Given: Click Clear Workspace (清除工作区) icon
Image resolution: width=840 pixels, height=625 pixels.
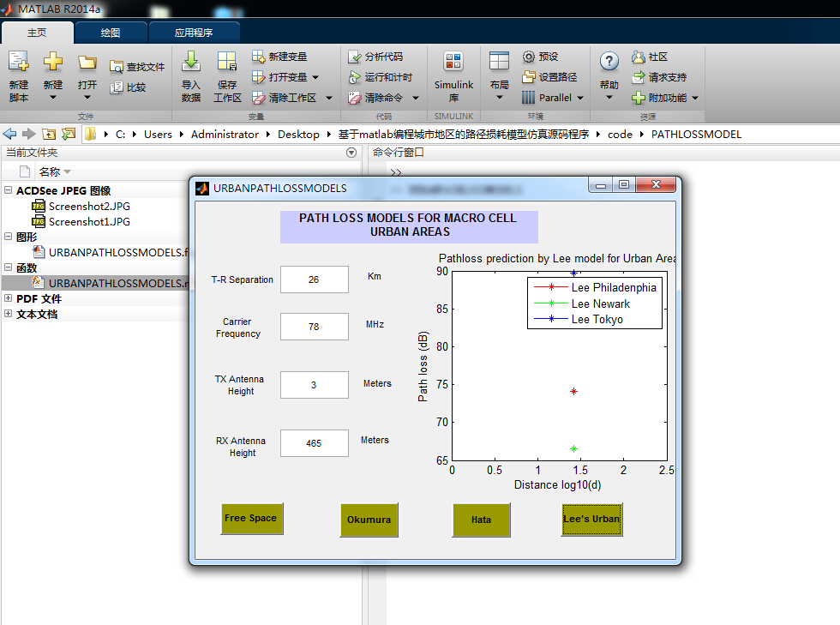Looking at the screenshot, I should point(258,98).
